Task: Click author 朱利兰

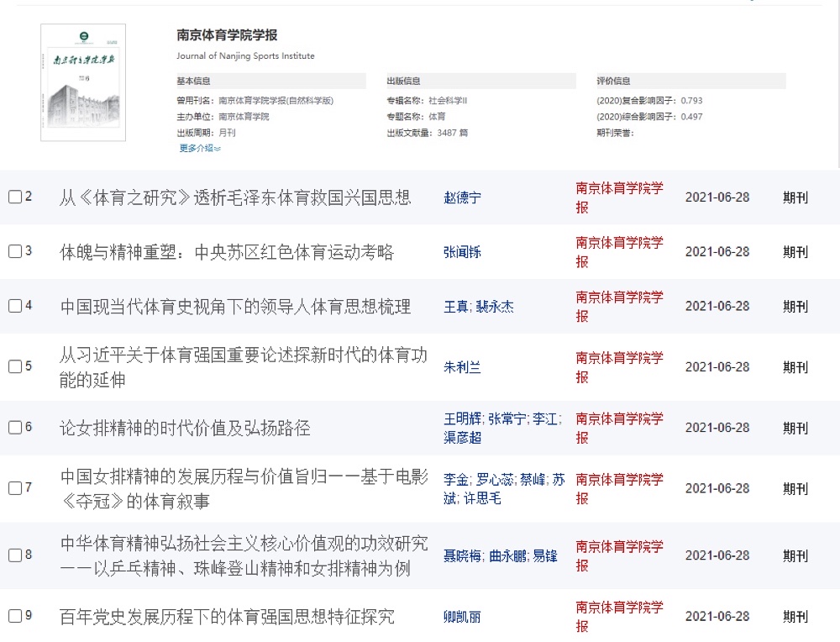Action: pyautogui.click(x=462, y=367)
